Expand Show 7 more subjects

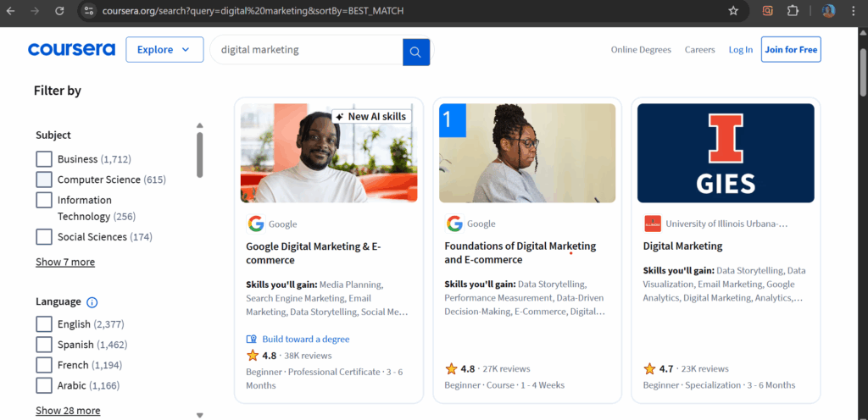(x=65, y=262)
